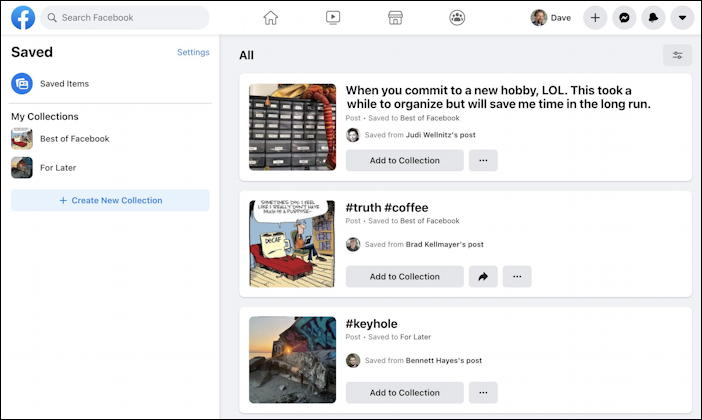
Task: Open the Marketplace icon
Action: (395, 18)
